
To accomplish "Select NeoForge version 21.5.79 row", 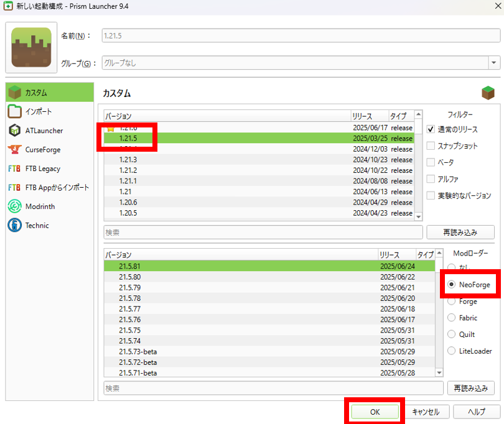I will click(269, 287).
